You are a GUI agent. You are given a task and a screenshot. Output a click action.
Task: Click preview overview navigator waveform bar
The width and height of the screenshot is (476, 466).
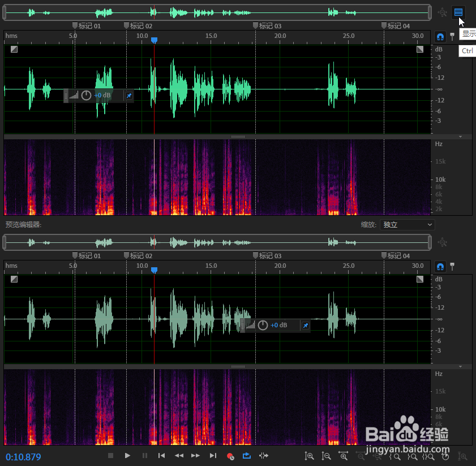[217, 242]
